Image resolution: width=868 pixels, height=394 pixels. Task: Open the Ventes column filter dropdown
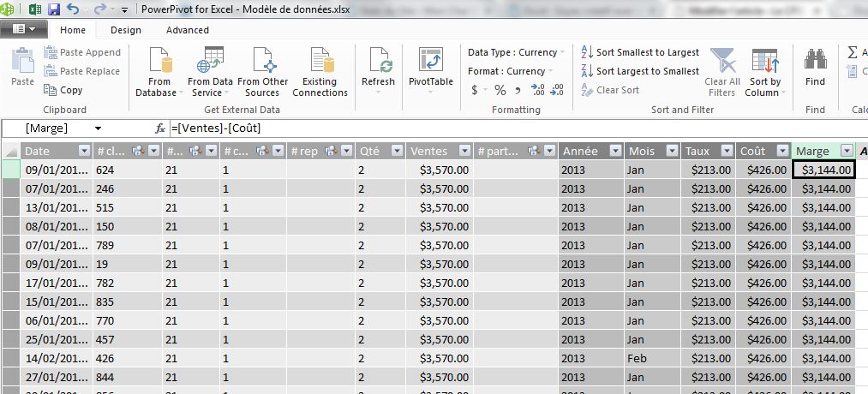click(x=464, y=151)
